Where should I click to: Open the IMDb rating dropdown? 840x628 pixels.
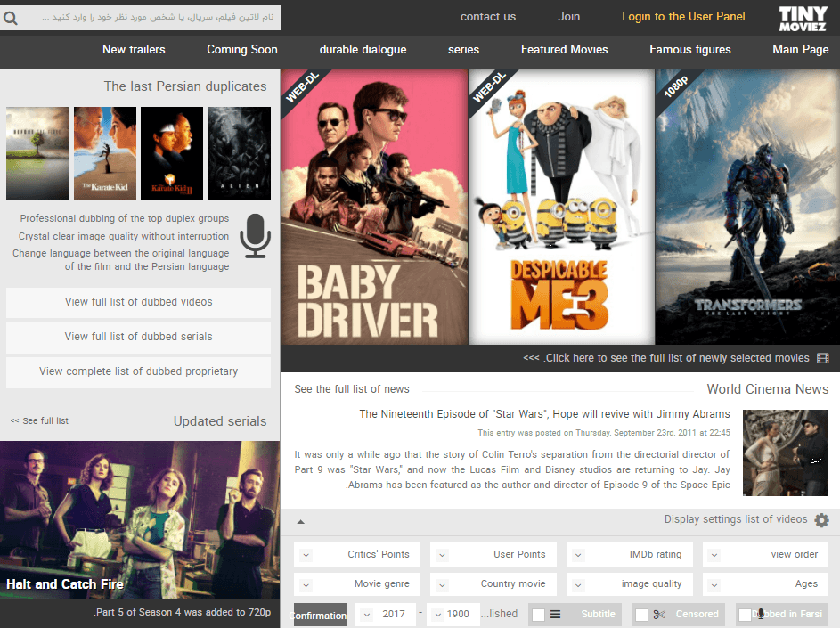pos(630,555)
